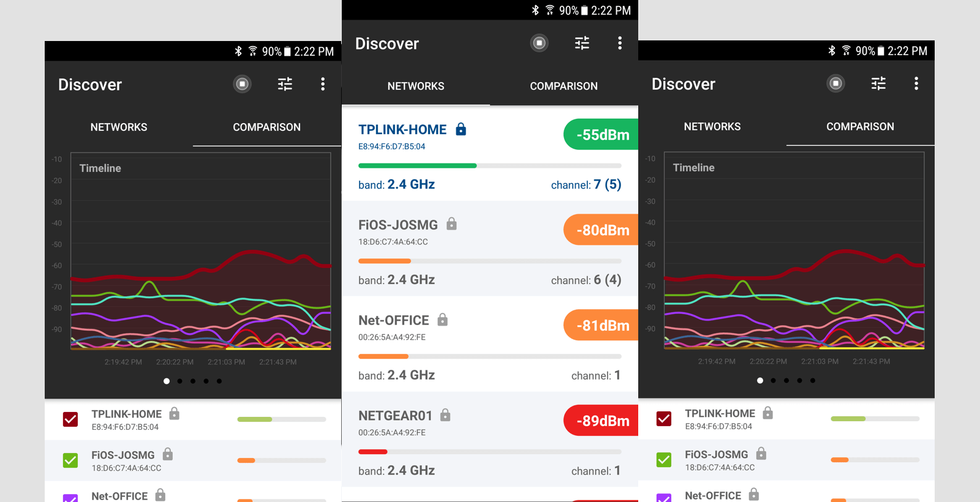Tap the -55dBm signal badge
The height and width of the screenshot is (502, 980).
601,135
